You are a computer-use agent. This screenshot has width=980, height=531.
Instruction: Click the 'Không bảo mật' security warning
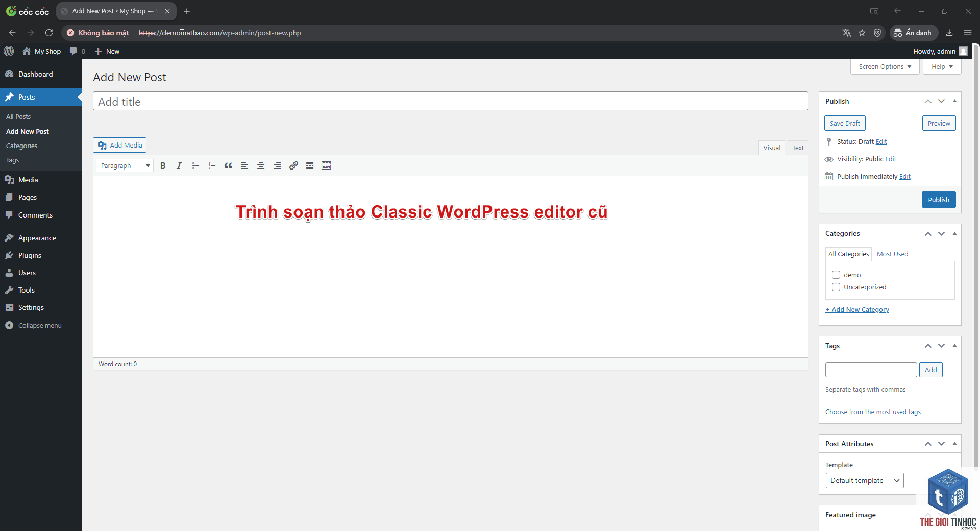click(x=97, y=33)
